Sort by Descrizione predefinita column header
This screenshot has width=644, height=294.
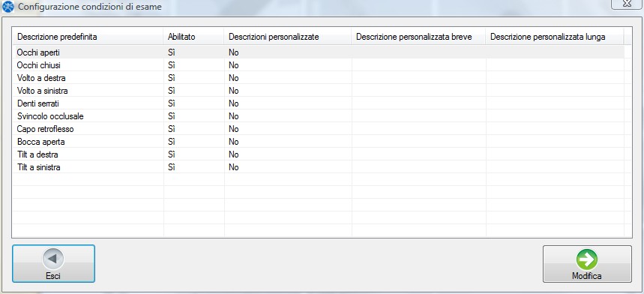[x=88, y=37]
